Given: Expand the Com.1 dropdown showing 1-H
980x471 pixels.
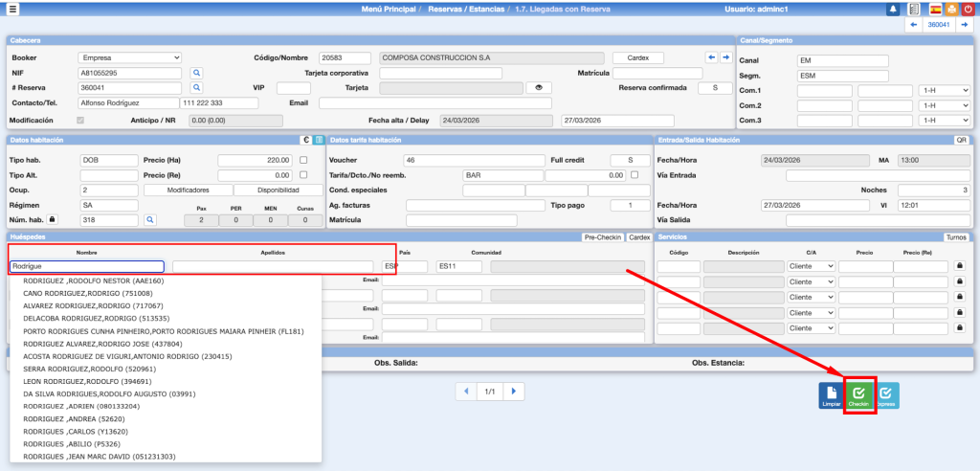Looking at the screenshot, I should [944, 90].
